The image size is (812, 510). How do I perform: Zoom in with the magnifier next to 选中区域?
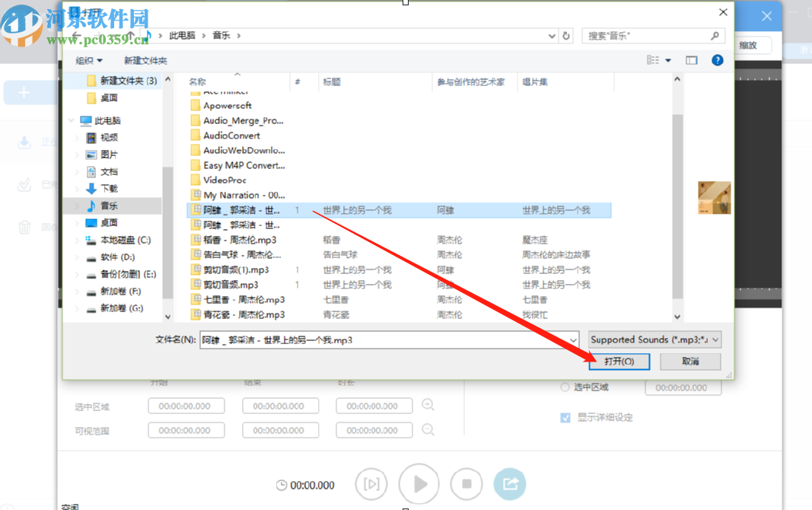coord(428,405)
